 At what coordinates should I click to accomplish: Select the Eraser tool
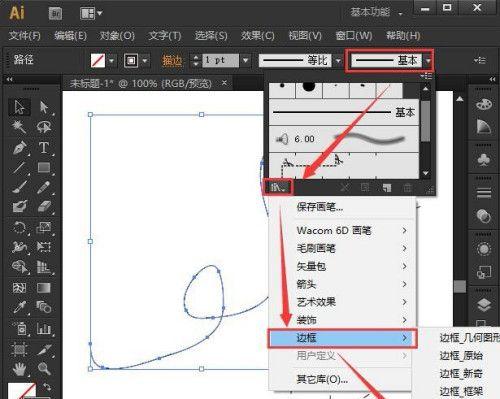44,207
